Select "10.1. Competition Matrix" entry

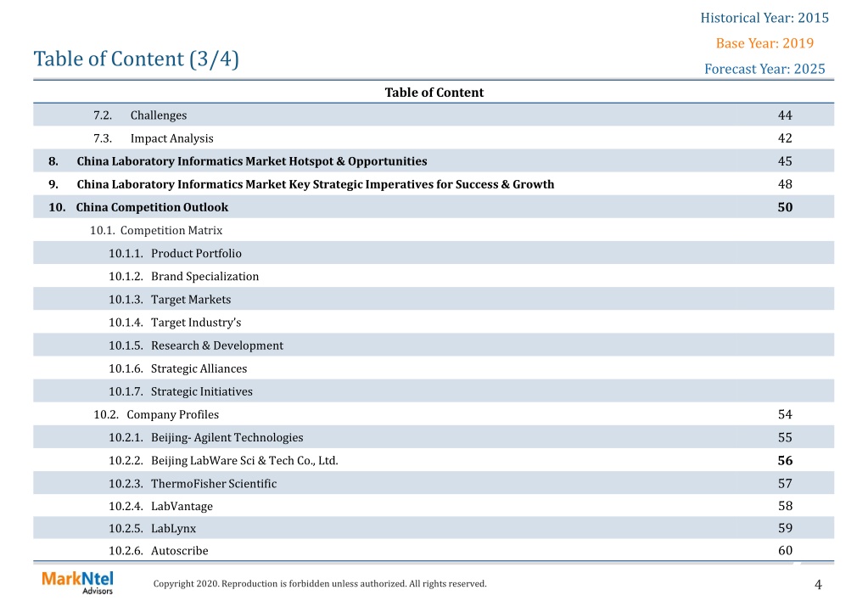[x=156, y=230]
